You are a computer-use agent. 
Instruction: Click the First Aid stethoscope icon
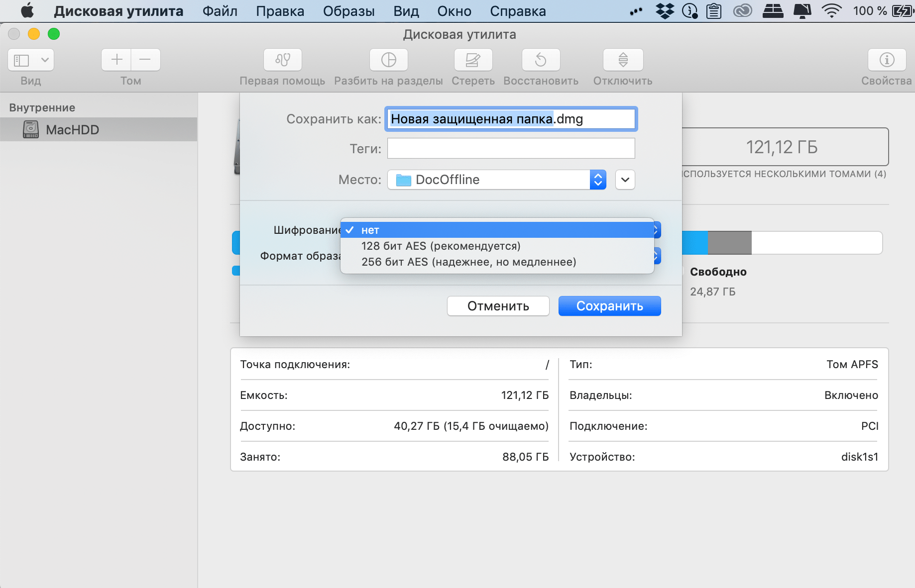[282, 60]
